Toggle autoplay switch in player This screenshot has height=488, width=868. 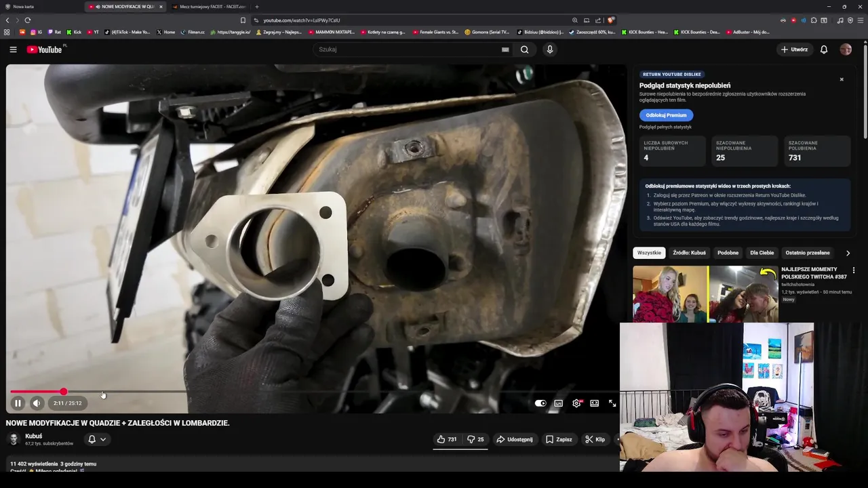point(540,403)
